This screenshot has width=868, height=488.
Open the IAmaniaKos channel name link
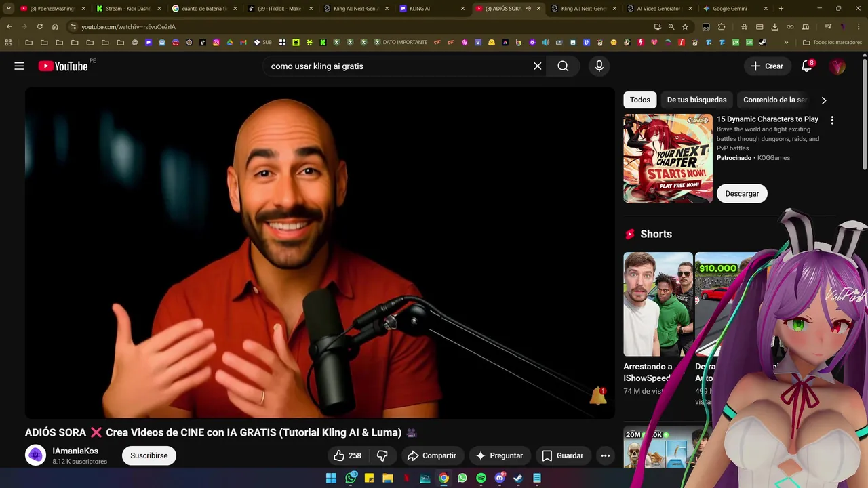click(x=75, y=451)
